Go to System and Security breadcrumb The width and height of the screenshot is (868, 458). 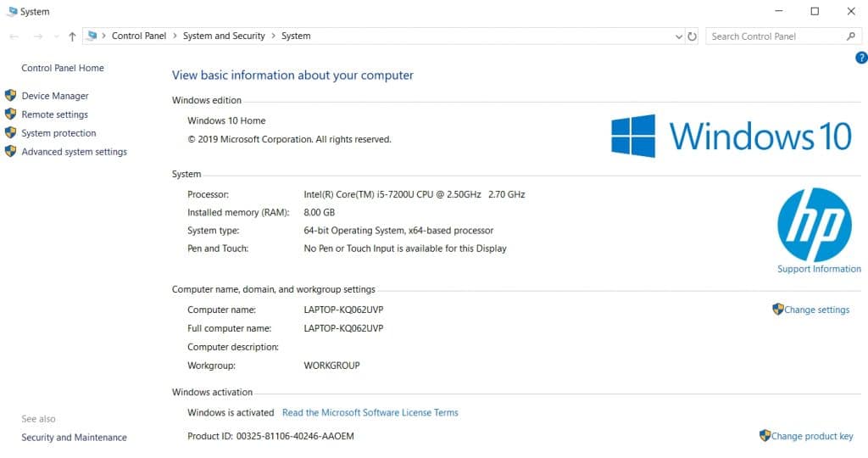(224, 36)
